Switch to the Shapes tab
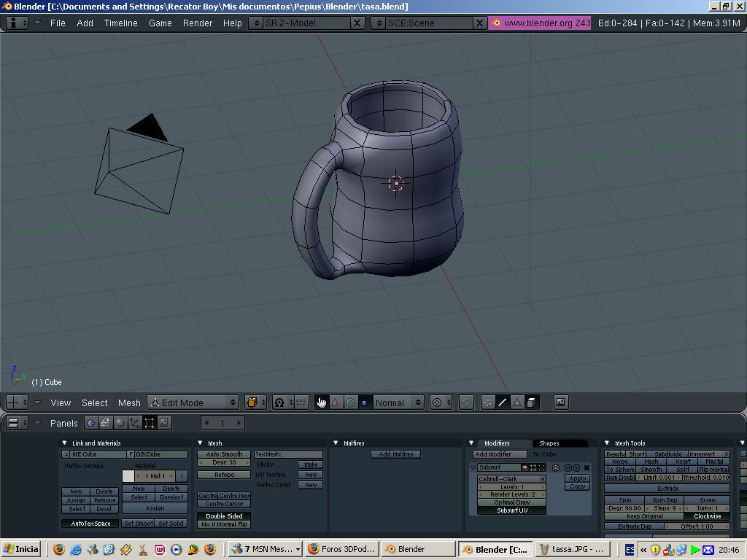Screen dimensions: 747x560 [549, 443]
